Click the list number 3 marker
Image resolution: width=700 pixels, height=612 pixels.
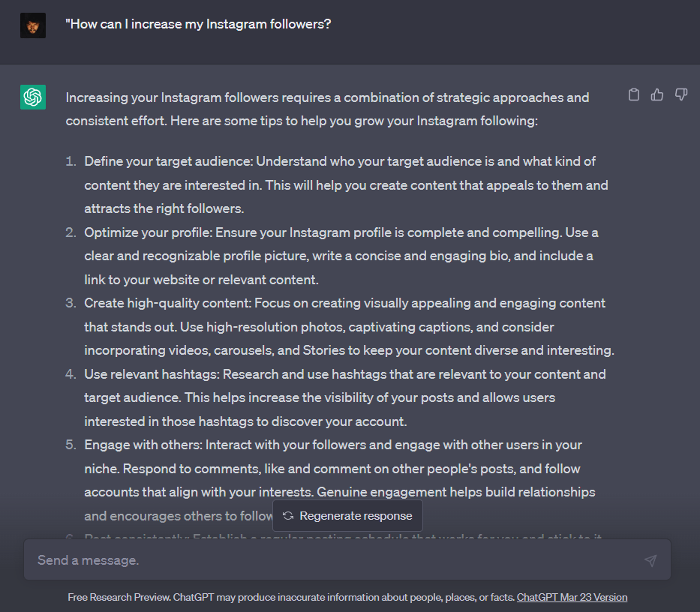click(x=71, y=303)
